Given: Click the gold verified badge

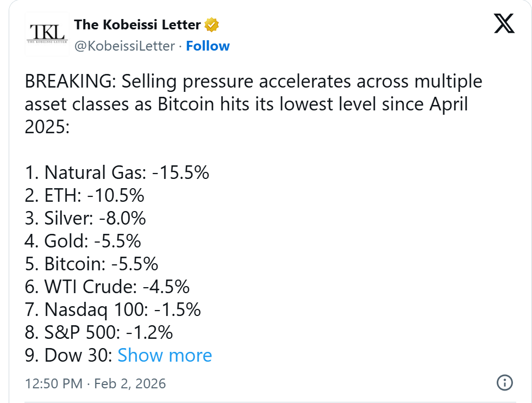Looking at the screenshot, I should tap(211, 24).
